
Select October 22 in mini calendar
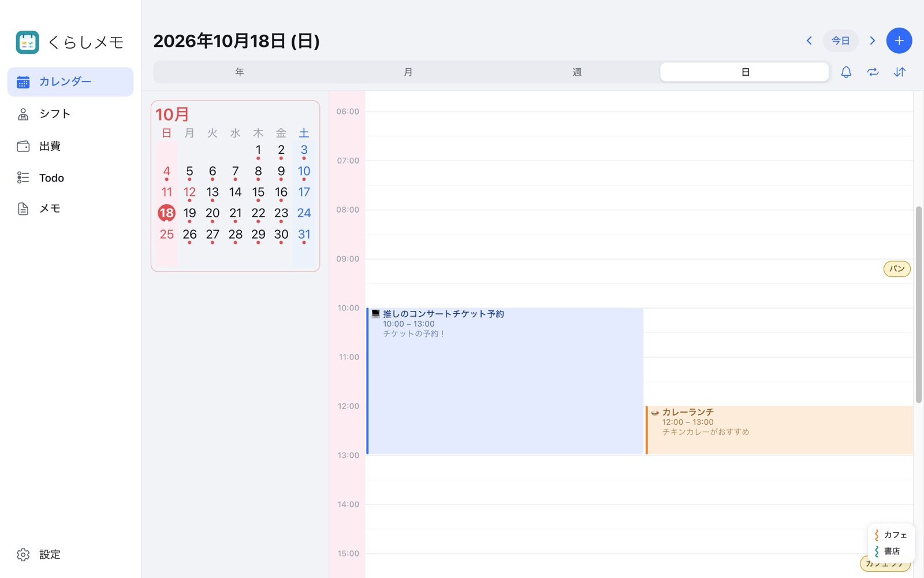click(258, 213)
